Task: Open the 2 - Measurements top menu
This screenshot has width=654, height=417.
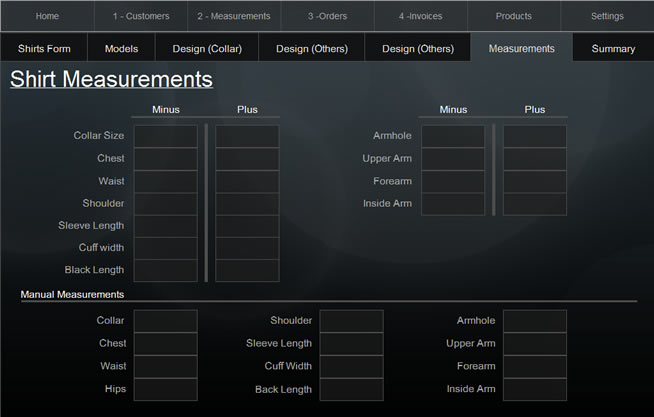Action: pos(234,16)
